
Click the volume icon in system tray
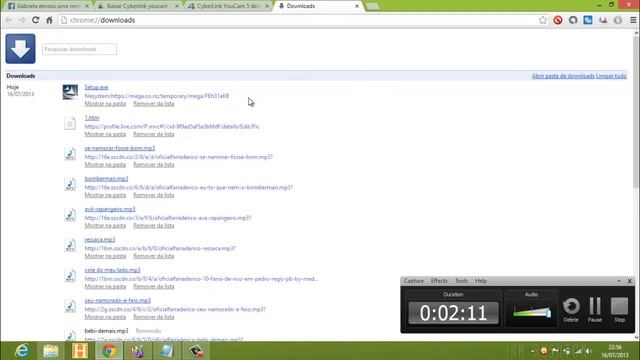point(589,351)
